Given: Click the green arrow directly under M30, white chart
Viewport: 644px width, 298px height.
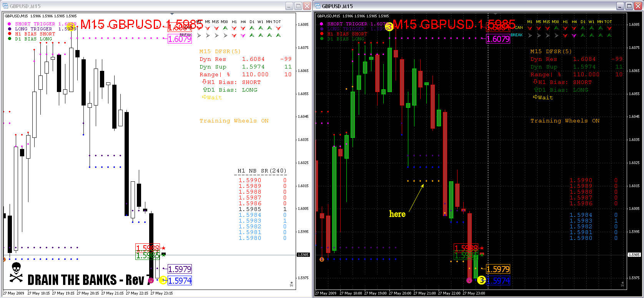Looking at the screenshot, I should pos(225,28).
